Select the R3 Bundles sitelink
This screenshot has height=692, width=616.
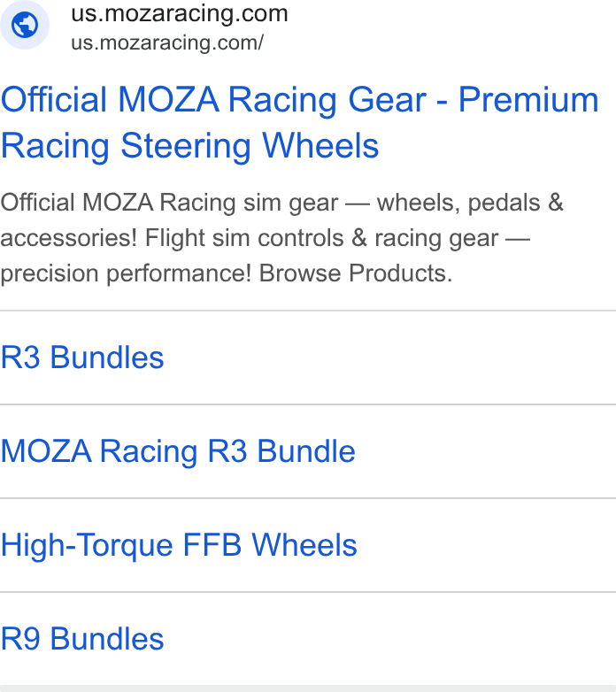point(82,357)
